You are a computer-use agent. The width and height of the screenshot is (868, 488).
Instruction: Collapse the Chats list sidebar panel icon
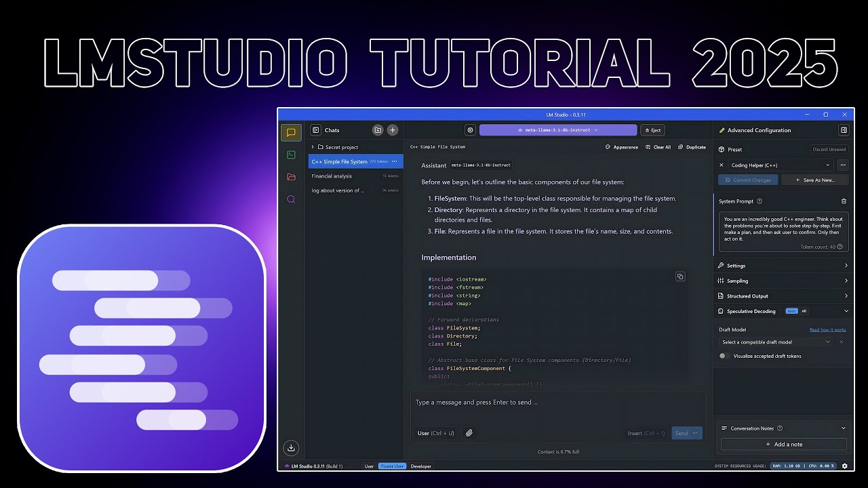(x=315, y=130)
